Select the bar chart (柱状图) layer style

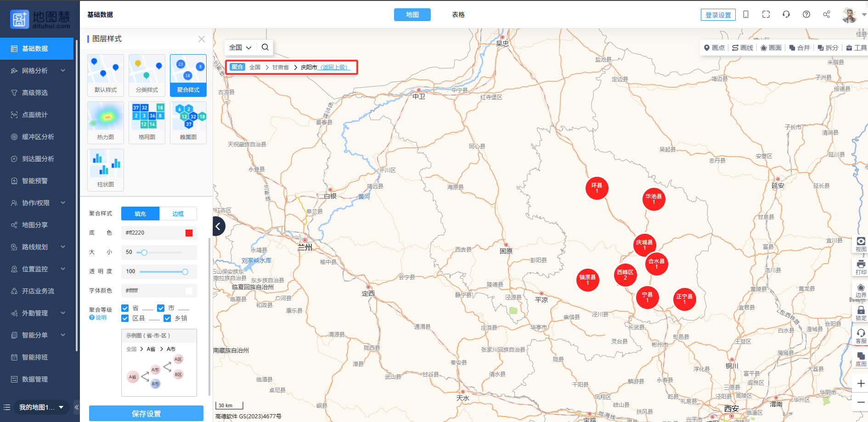pos(106,169)
